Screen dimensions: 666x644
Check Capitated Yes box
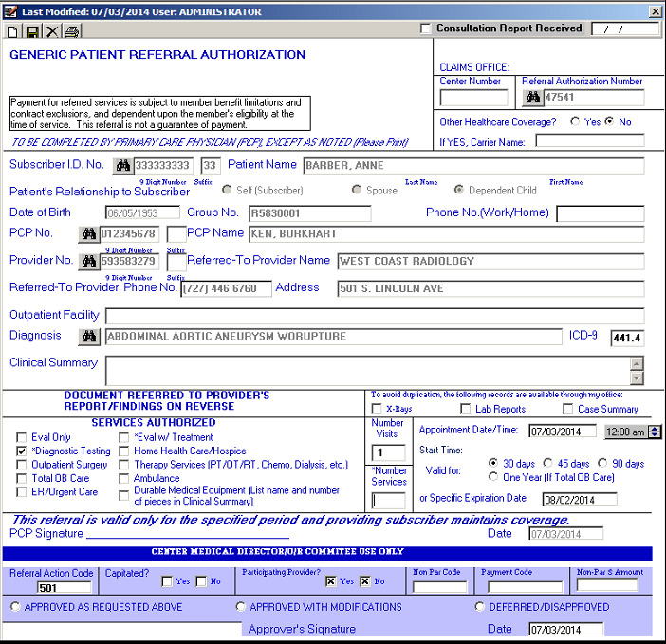coord(167,581)
